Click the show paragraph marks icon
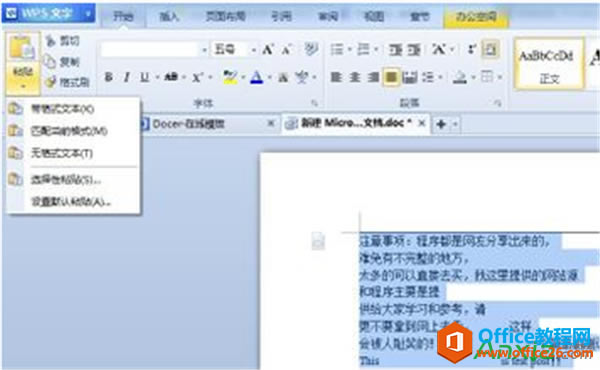Screen dimensions: 600x370 472,49
